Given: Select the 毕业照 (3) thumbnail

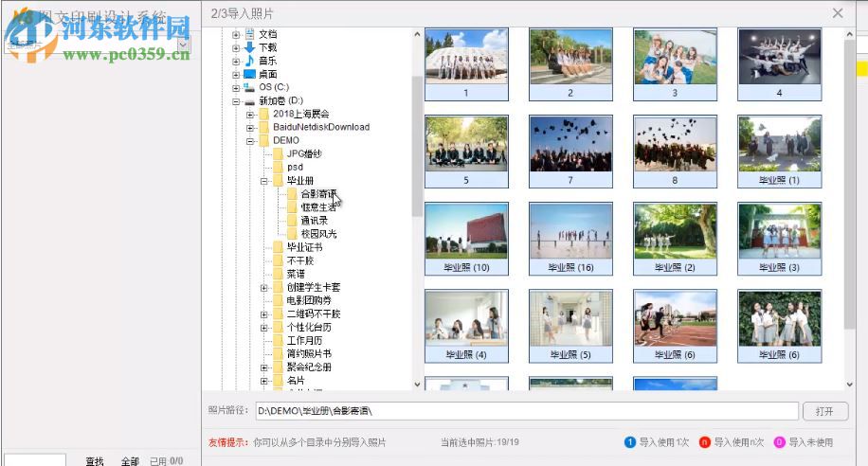Looking at the screenshot, I should (x=780, y=239).
